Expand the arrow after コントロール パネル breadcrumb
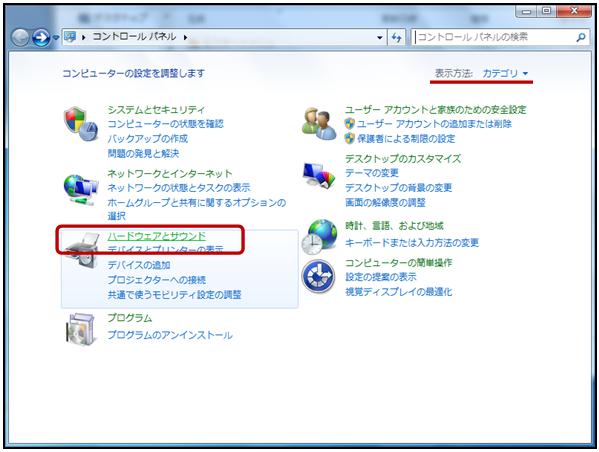This screenshot has height=452, width=599. click(185, 37)
